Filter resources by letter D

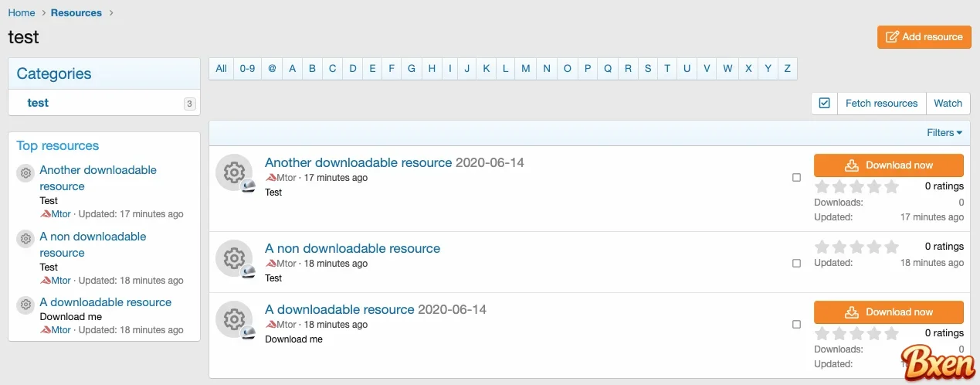point(353,68)
